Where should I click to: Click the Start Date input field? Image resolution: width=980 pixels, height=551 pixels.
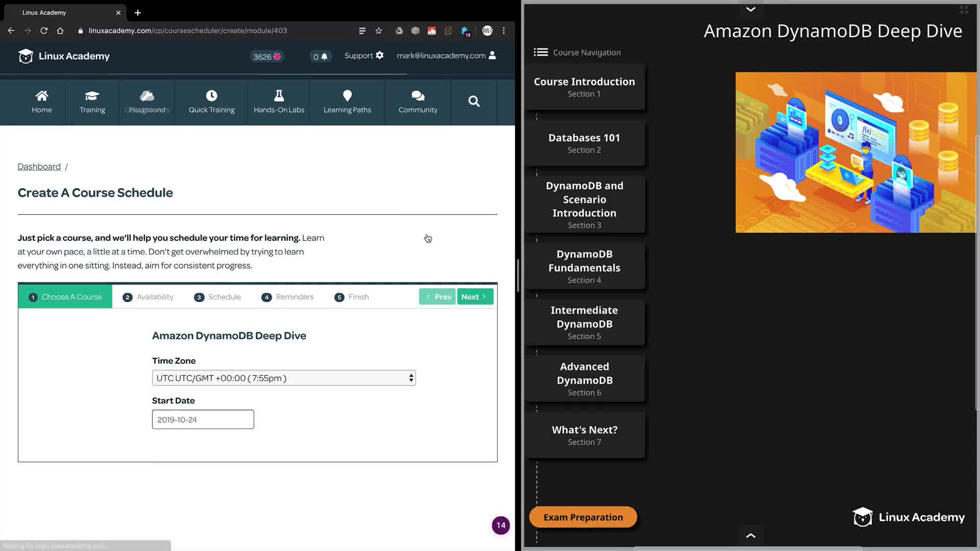click(x=203, y=419)
